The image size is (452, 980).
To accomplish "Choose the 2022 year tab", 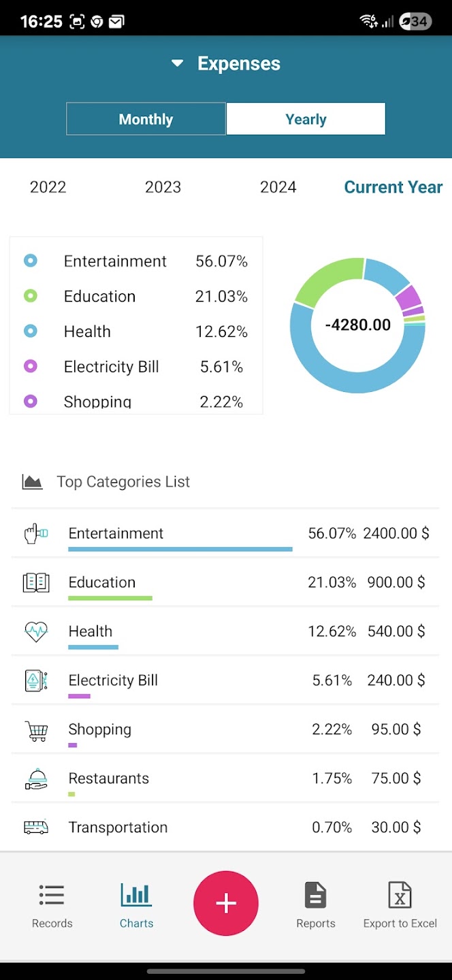I will tap(48, 187).
